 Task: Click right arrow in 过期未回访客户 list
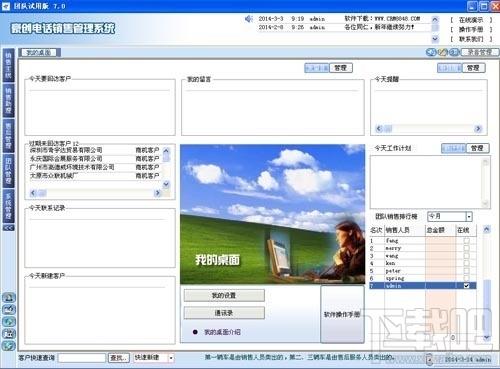[157, 193]
